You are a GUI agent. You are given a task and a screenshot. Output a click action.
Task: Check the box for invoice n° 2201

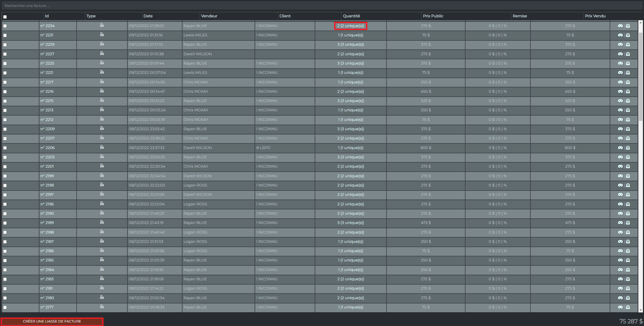5,167
